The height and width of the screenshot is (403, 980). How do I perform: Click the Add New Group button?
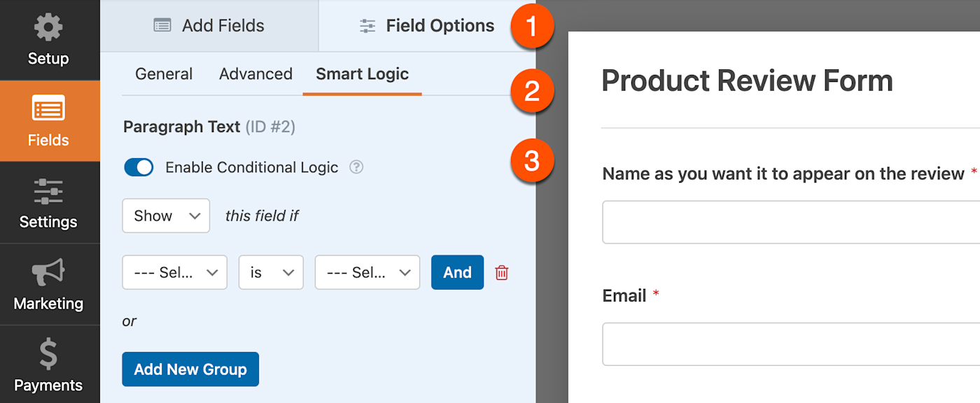pyautogui.click(x=190, y=369)
